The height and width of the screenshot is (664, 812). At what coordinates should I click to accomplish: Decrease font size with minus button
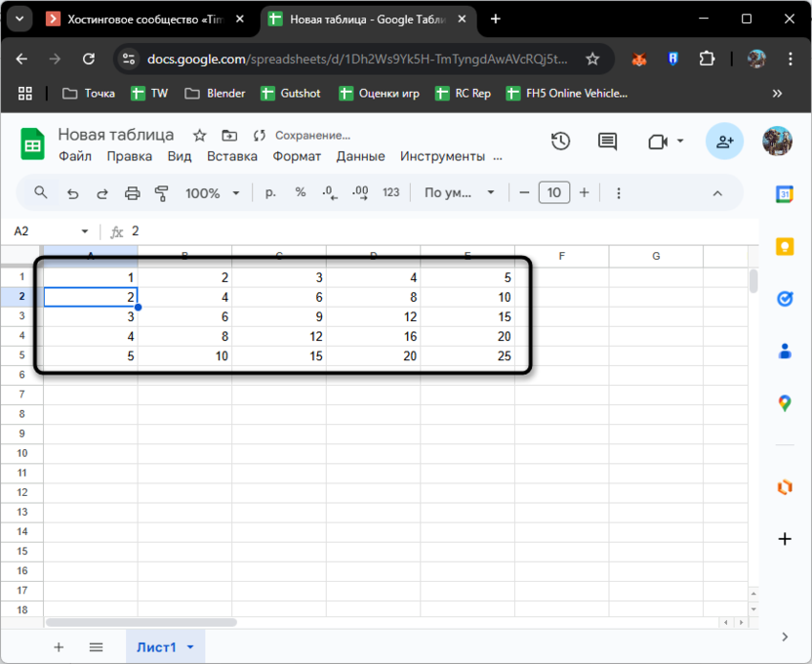[524, 192]
